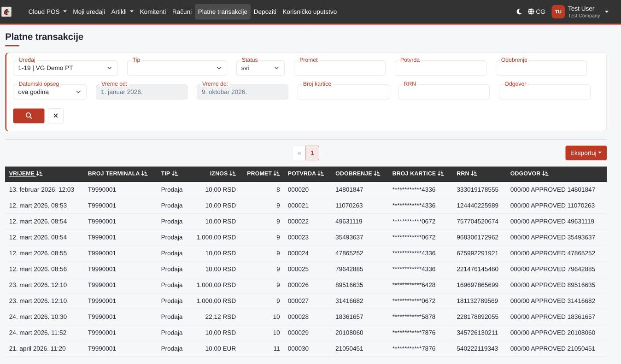621x364 pixels.
Task: Sort by Iznos column
Action: pyautogui.click(x=223, y=173)
